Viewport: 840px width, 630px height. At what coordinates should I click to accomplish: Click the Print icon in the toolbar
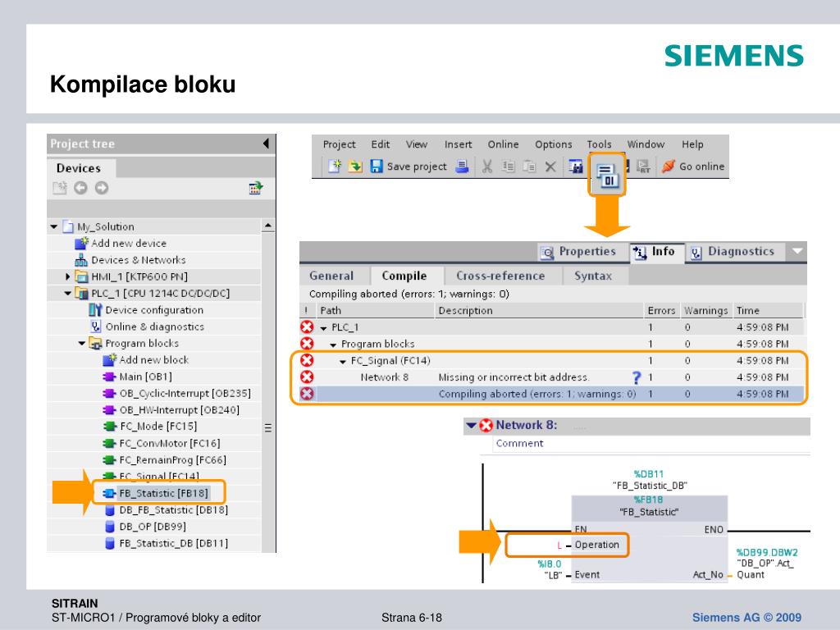tap(463, 167)
